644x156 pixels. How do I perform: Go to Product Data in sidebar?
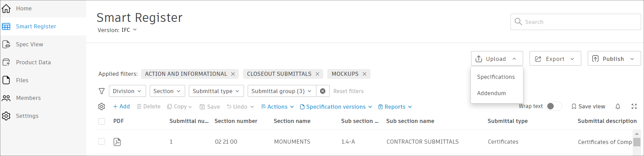(33, 62)
